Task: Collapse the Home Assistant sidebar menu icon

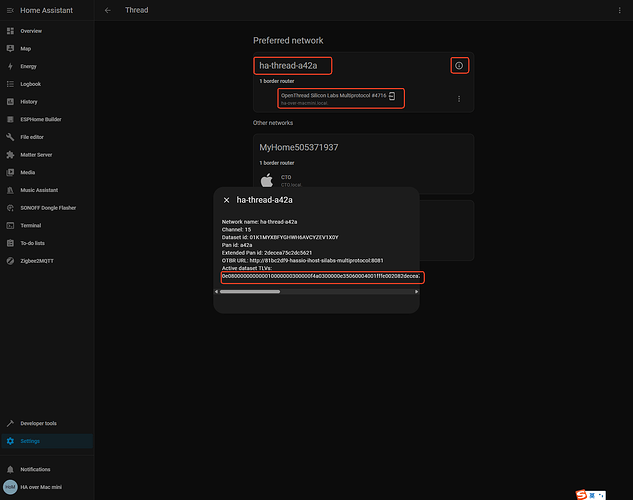Action: pyautogui.click(x=10, y=10)
